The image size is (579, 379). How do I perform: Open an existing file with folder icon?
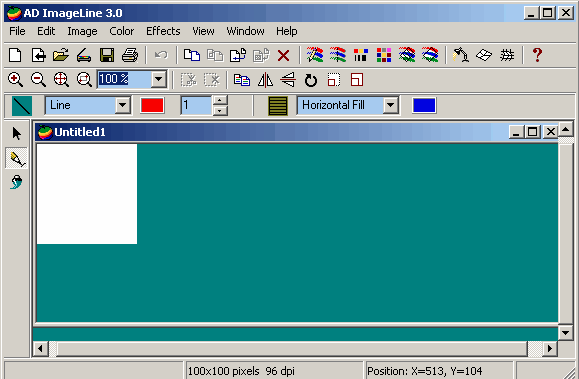click(61, 55)
